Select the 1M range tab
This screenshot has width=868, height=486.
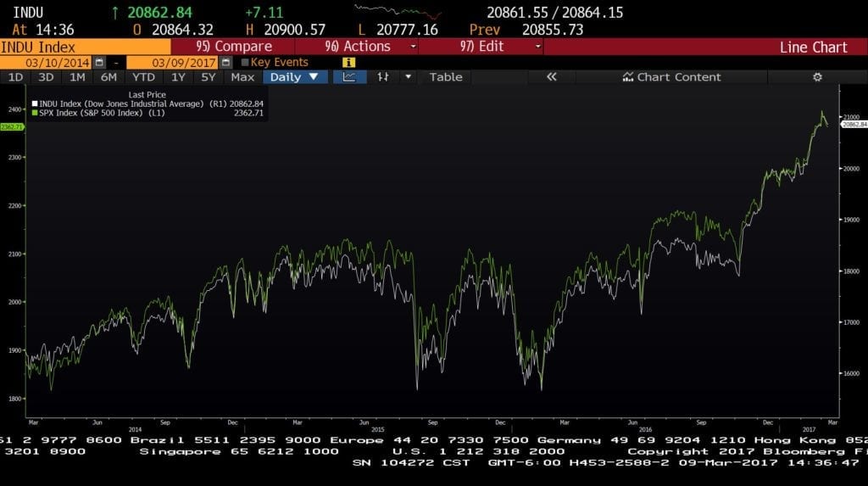pyautogui.click(x=77, y=77)
